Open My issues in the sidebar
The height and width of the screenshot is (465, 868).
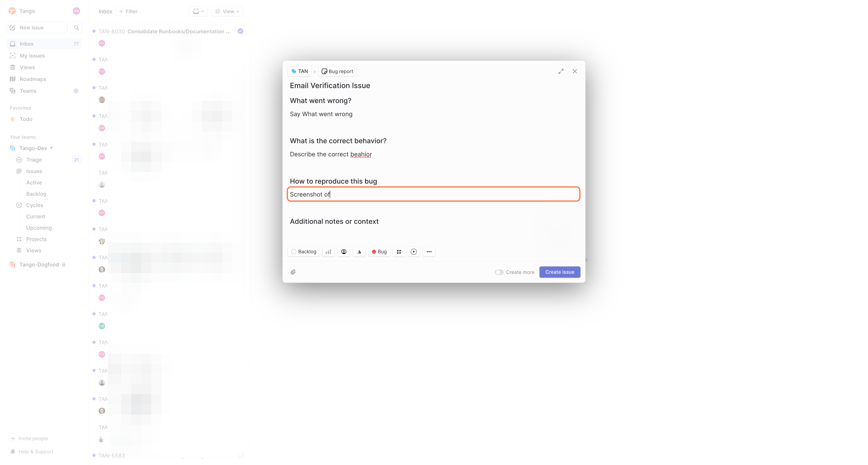click(x=44, y=56)
